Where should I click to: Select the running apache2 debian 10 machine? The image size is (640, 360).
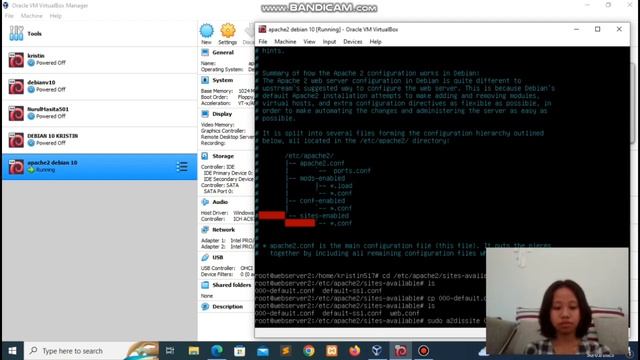(99, 167)
